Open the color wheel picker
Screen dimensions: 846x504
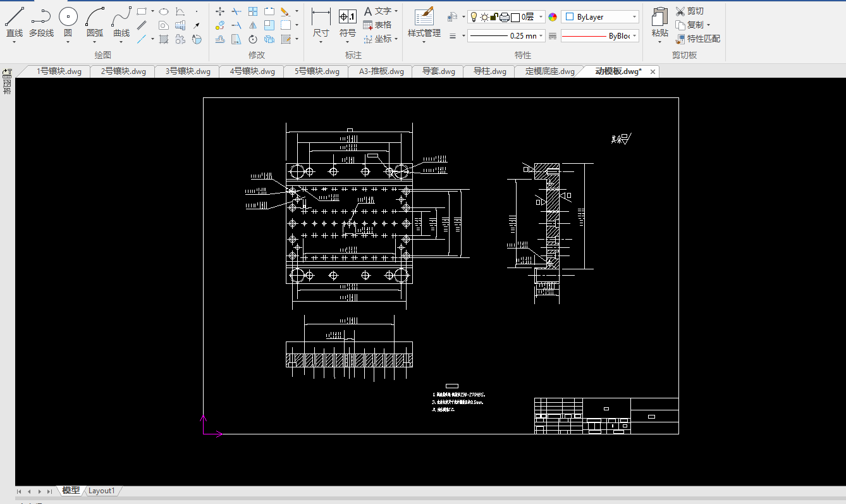pos(553,17)
